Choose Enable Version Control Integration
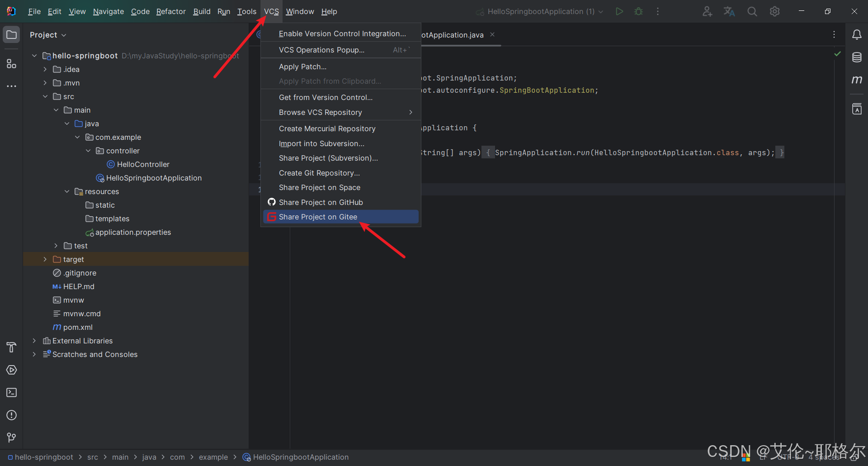 click(x=341, y=33)
